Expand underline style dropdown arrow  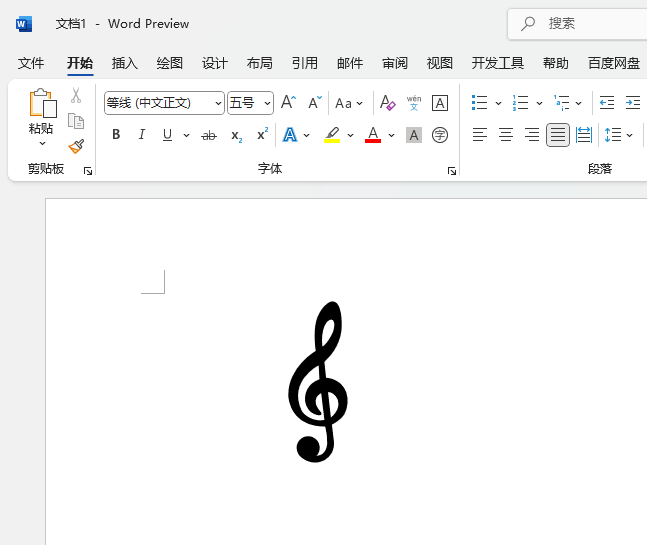click(186, 135)
